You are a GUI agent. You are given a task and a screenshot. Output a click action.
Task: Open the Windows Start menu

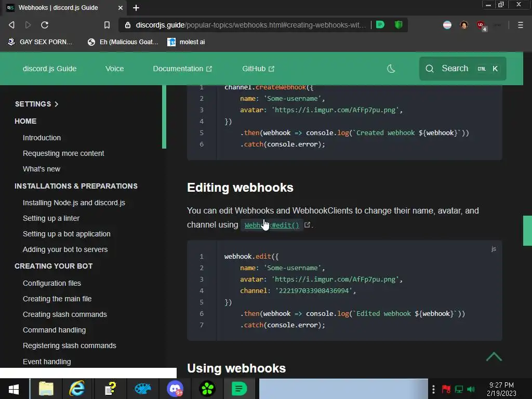(14, 389)
